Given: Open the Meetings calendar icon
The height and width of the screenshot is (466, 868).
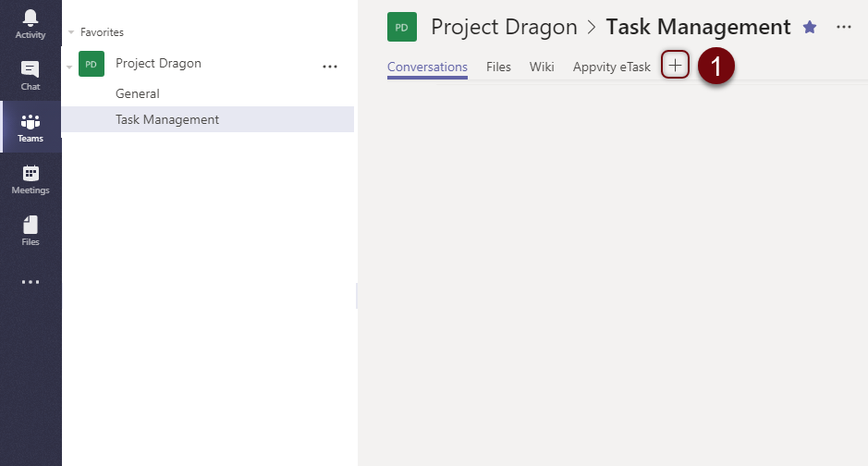Looking at the screenshot, I should [31, 179].
